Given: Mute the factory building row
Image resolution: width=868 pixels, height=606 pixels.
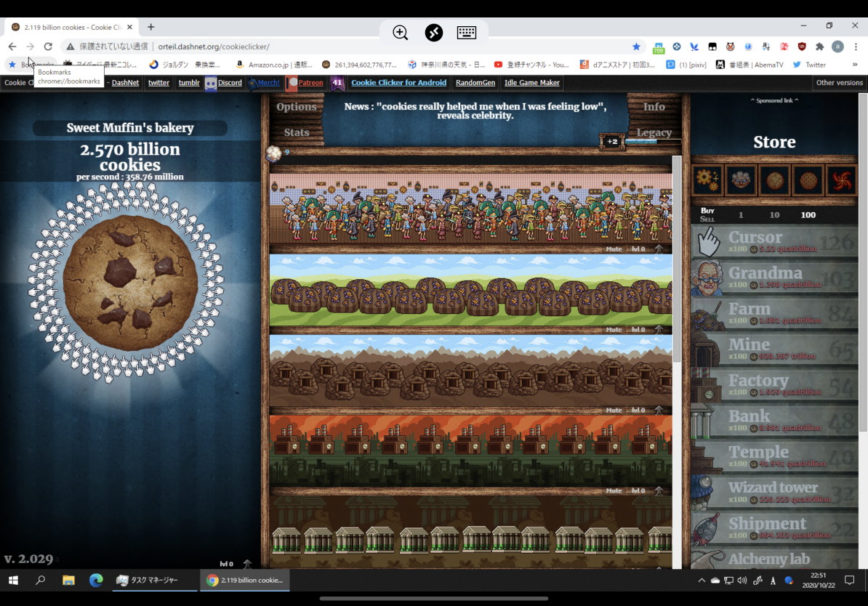Looking at the screenshot, I should 614,490.
